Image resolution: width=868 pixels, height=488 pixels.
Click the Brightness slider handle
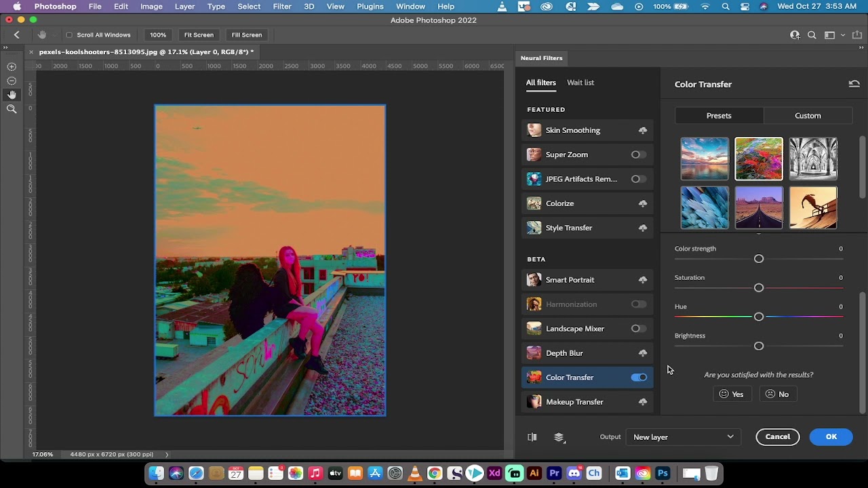[x=759, y=346]
